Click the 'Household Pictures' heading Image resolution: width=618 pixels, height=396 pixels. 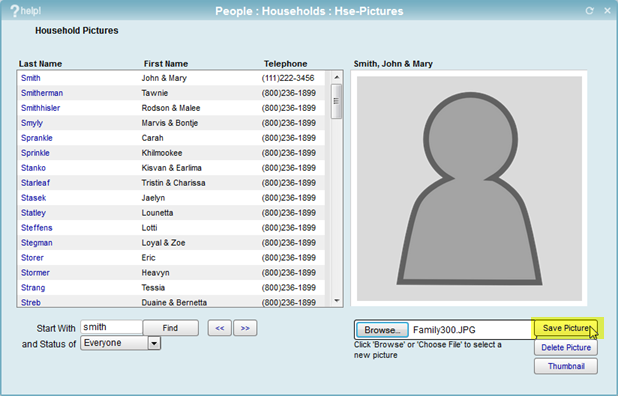(76, 31)
